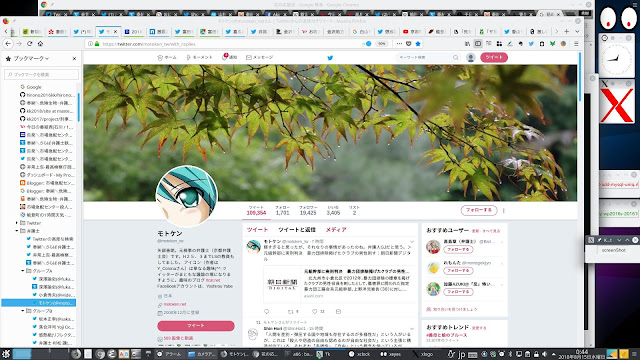Click the Firefox back button
Image resolution: width=640 pixels, height=360 pixels.
pos(8,44)
